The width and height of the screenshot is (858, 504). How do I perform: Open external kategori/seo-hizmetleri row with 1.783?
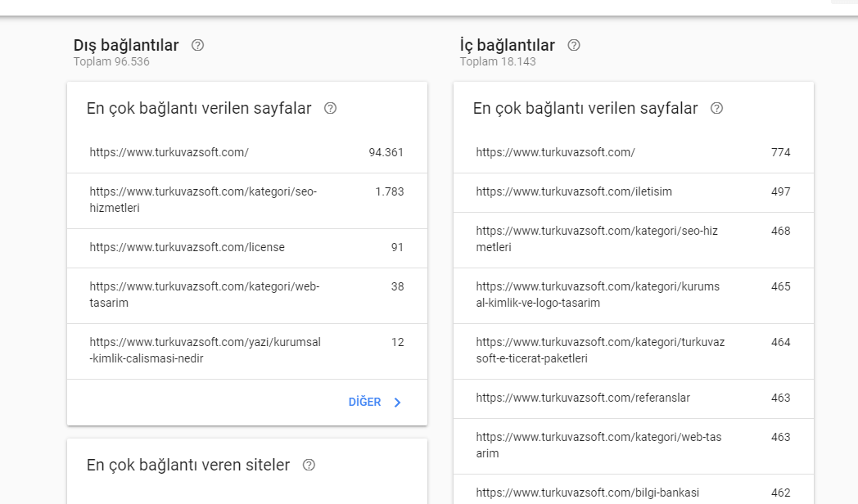(247, 200)
